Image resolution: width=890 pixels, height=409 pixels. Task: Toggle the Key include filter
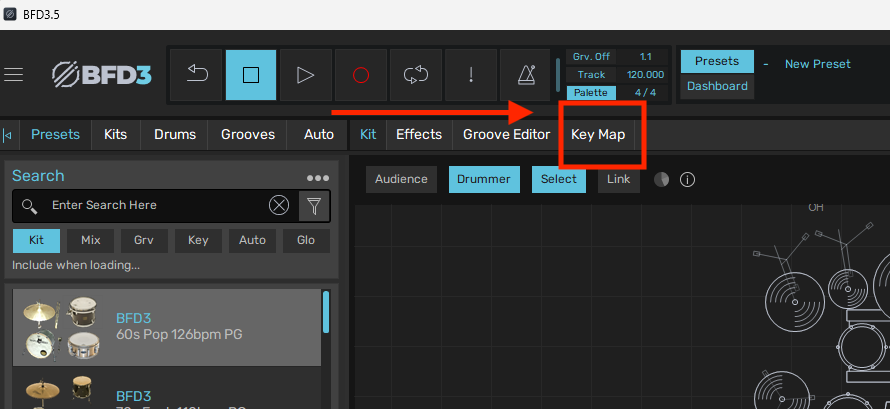(198, 241)
